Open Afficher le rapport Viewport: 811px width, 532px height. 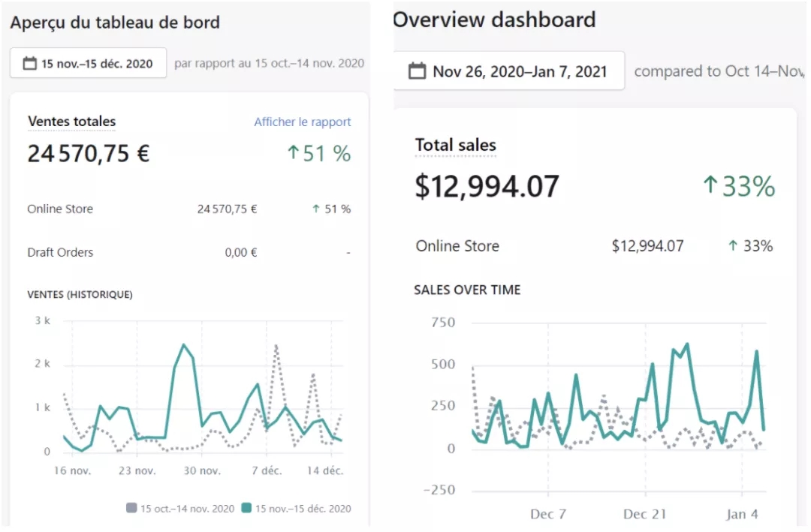coord(303,122)
